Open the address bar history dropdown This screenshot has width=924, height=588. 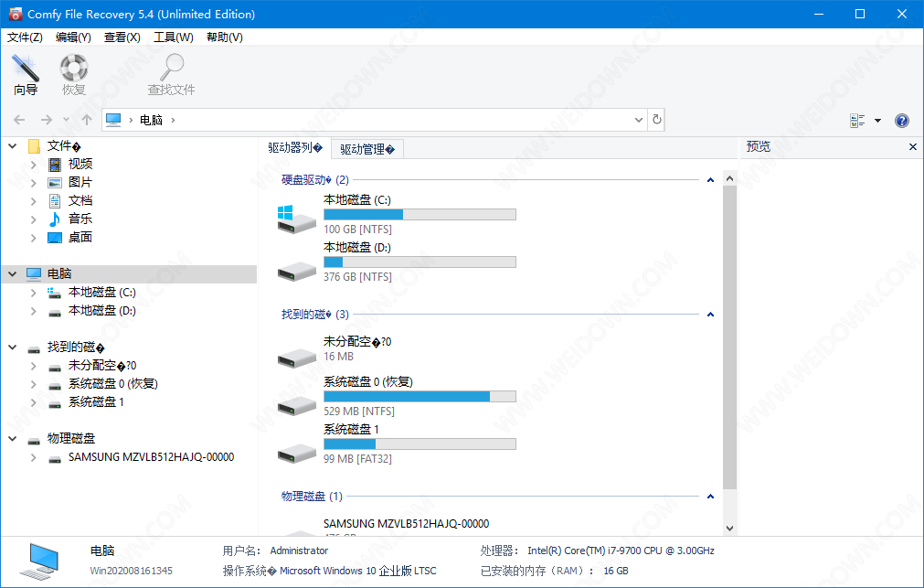point(638,120)
